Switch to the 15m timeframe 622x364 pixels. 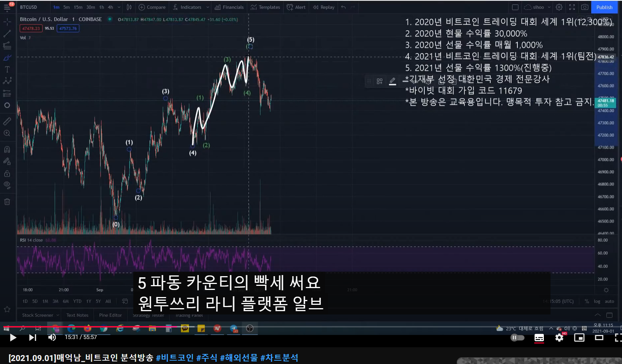pyautogui.click(x=78, y=7)
